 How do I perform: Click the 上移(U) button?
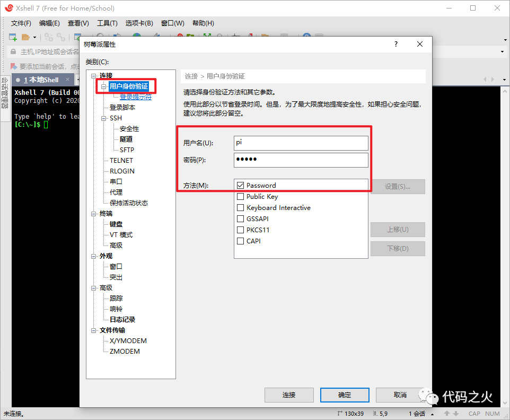(x=398, y=230)
